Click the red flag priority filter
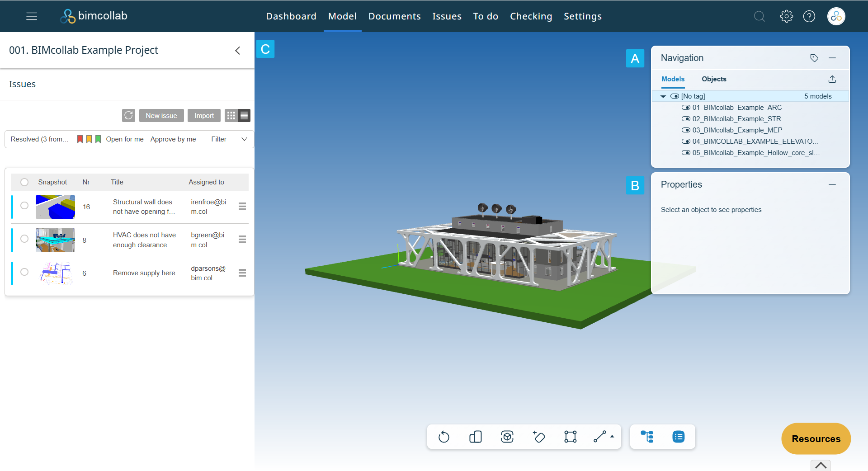Screen dimensions: 868x471 tap(80, 139)
